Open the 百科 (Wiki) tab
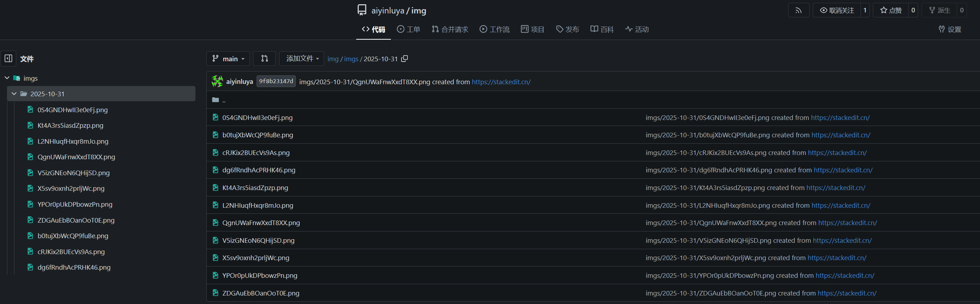The height and width of the screenshot is (304, 980). (602, 29)
